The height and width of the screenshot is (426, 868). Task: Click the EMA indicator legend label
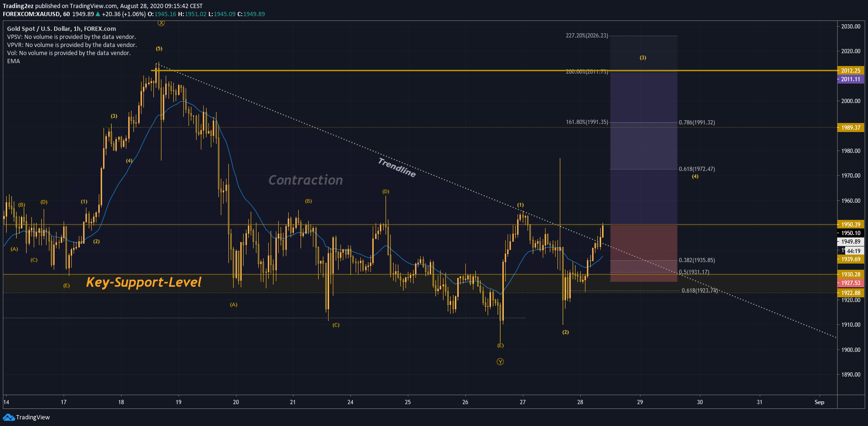(x=13, y=61)
